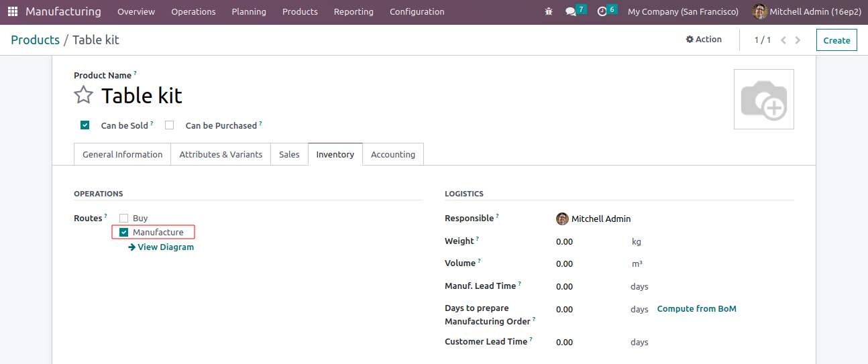
Task: Open the chat messages icon
Action: point(571,11)
